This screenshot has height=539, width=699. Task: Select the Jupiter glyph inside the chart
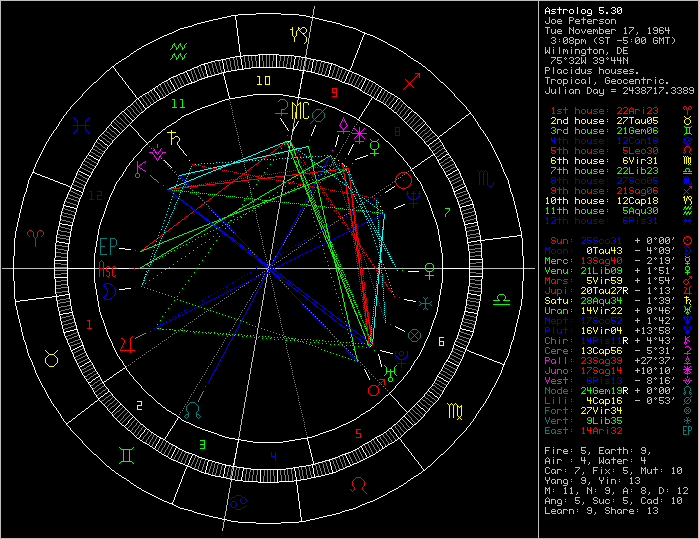click(x=128, y=344)
